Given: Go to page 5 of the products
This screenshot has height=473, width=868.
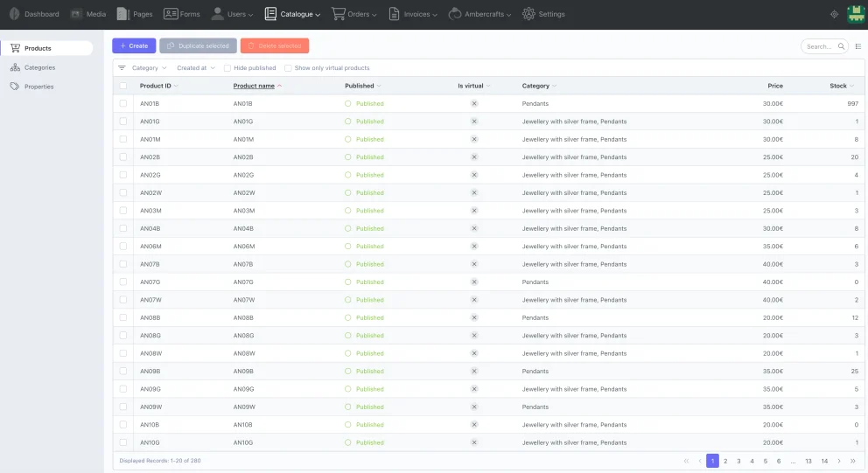Looking at the screenshot, I should coord(766,461).
